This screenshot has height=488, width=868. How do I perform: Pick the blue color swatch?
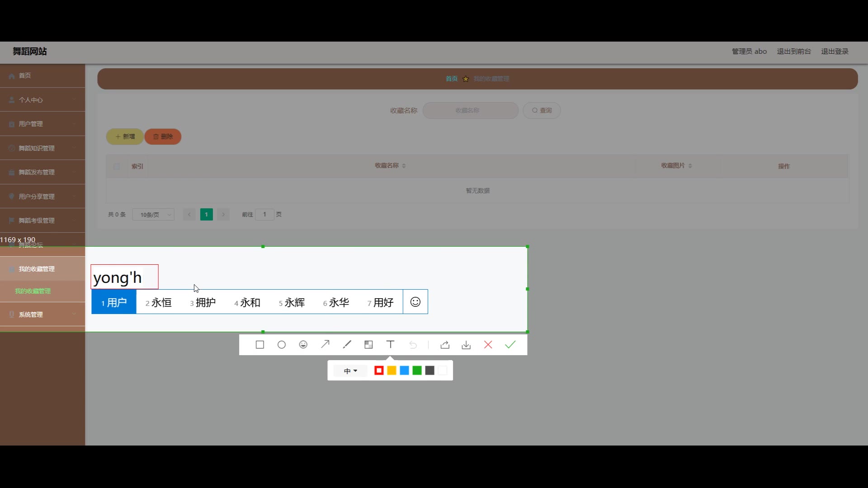pyautogui.click(x=404, y=371)
